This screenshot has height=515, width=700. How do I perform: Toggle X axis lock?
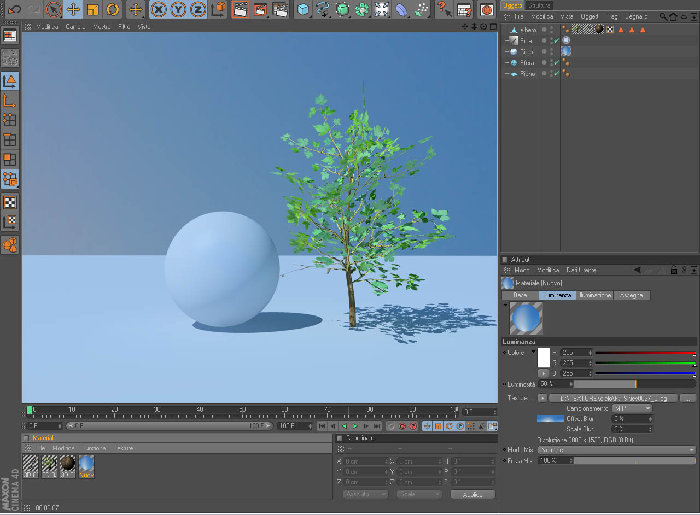[158, 9]
